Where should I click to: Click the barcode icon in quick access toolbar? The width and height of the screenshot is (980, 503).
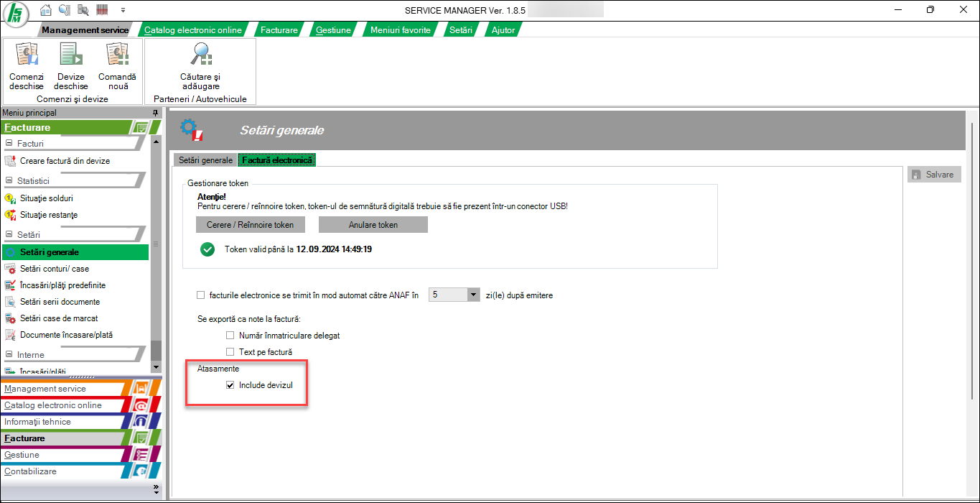[102, 10]
